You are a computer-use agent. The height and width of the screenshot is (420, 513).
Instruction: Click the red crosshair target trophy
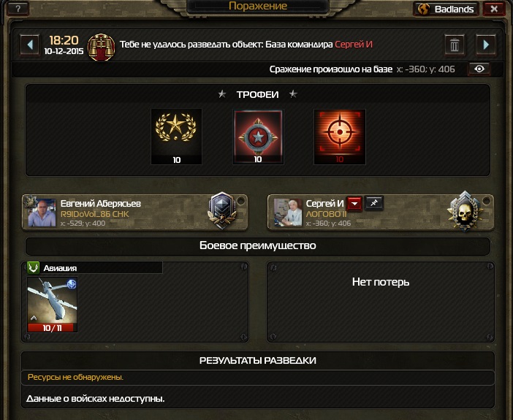click(x=340, y=137)
